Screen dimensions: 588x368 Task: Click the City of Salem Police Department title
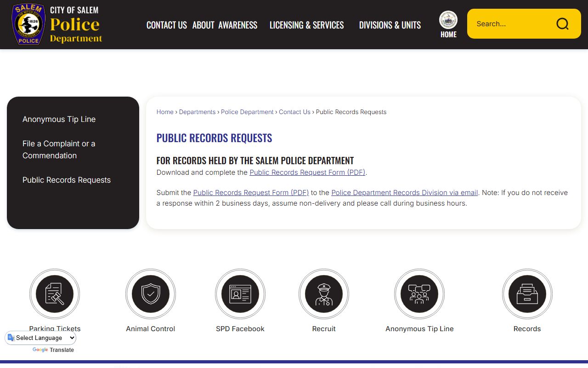pos(76,24)
